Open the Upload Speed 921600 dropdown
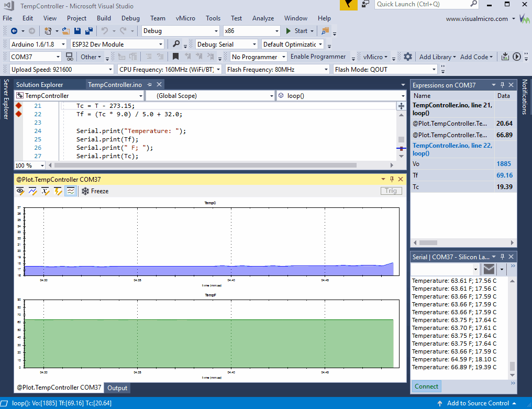This screenshot has height=409, width=532. click(62, 70)
